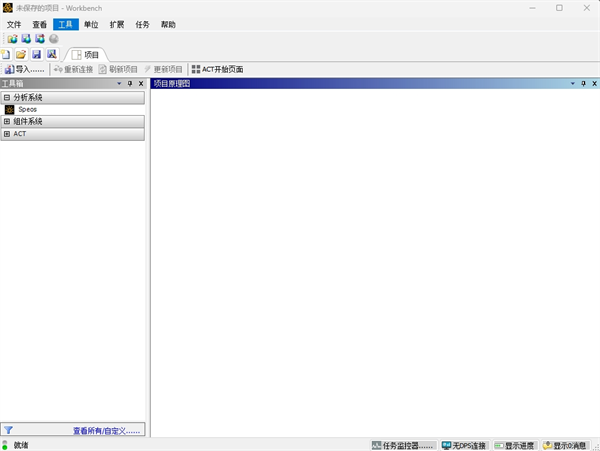Collapse the 分析系统 section
The image size is (600, 451).
click(x=7, y=98)
